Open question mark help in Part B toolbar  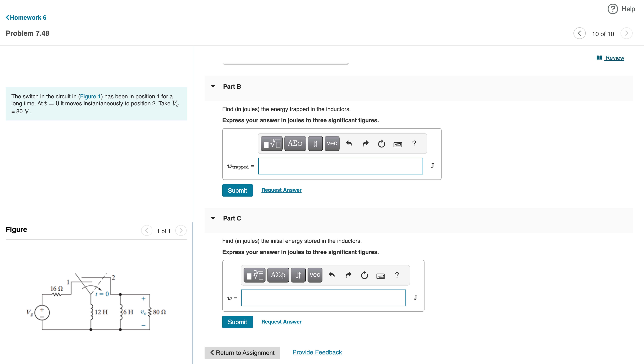point(414,144)
